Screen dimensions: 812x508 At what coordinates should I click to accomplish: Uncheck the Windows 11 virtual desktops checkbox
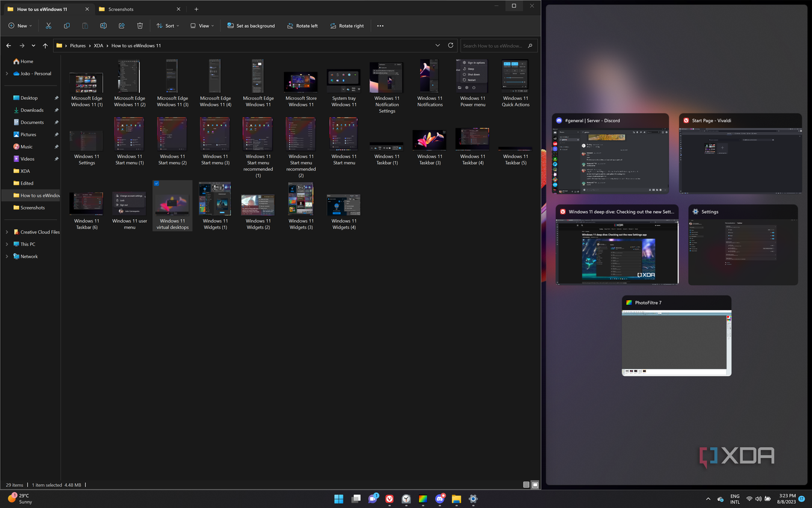coord(156,184)
